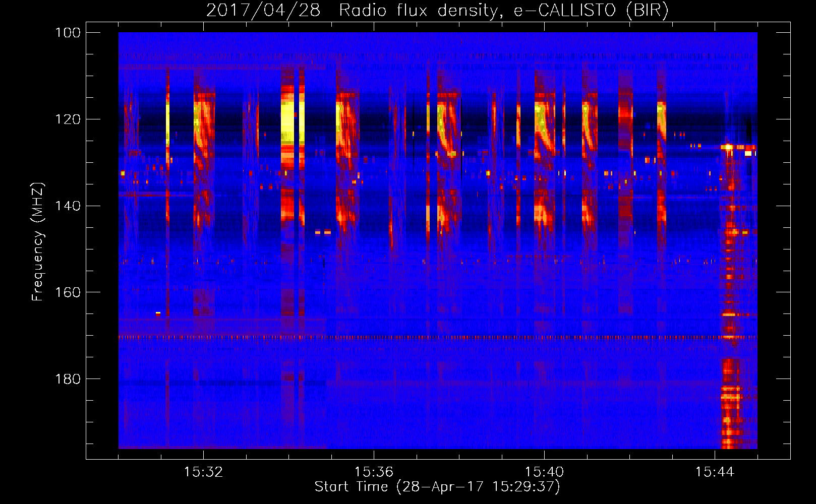Click the 'Frequency (MHZ)' axis label
This screenshot has height=504, width=816.
38,242
